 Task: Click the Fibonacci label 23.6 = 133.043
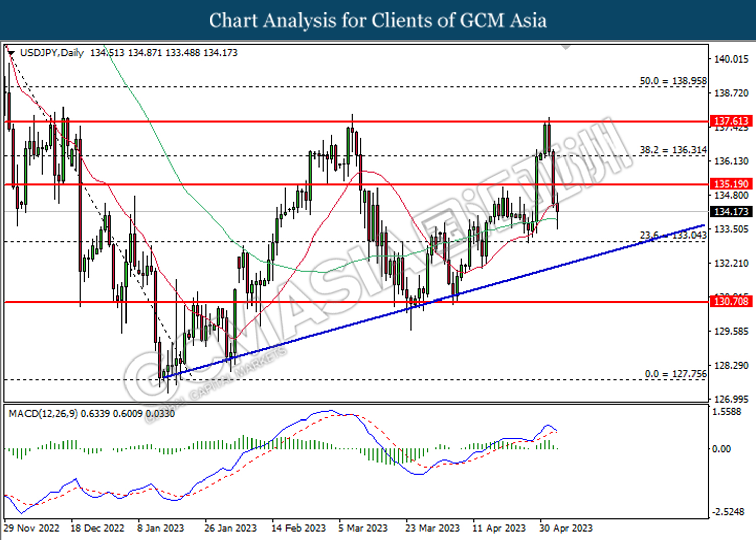[x=673, y=235]
